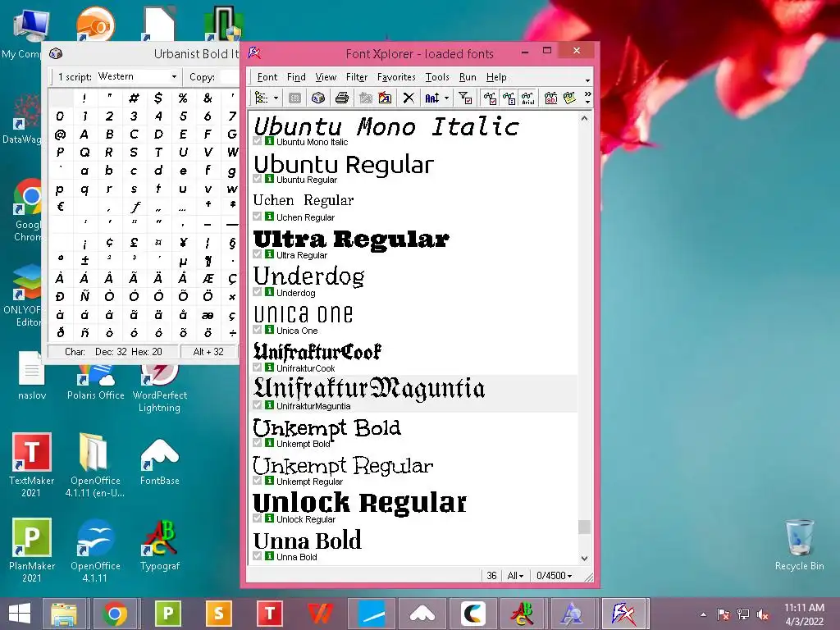Open the Recycle Bin on the desktop
Image resolution: width=840 pixels, height=630 pixels.
point(799,545)
